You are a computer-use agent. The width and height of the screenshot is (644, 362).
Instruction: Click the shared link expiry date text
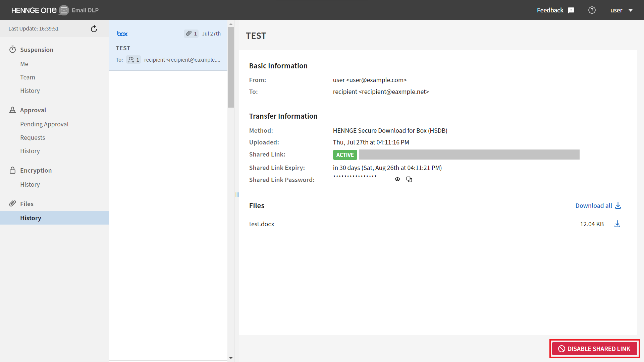coord(387,168)
